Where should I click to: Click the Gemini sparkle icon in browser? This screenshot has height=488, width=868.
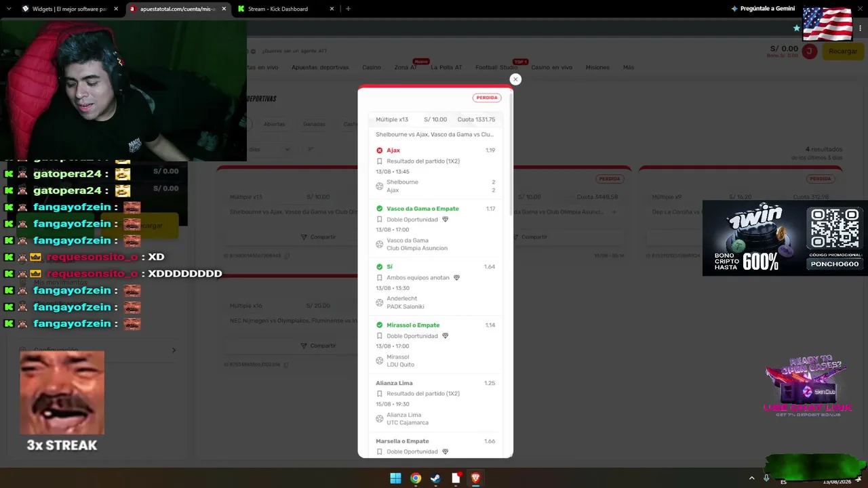coord(734,9)
